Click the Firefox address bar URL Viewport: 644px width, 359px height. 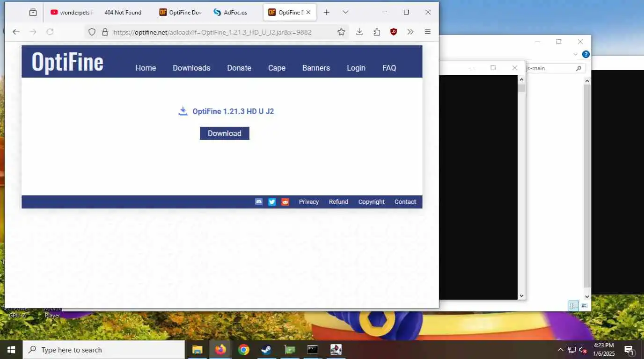(x=212, y=32)
